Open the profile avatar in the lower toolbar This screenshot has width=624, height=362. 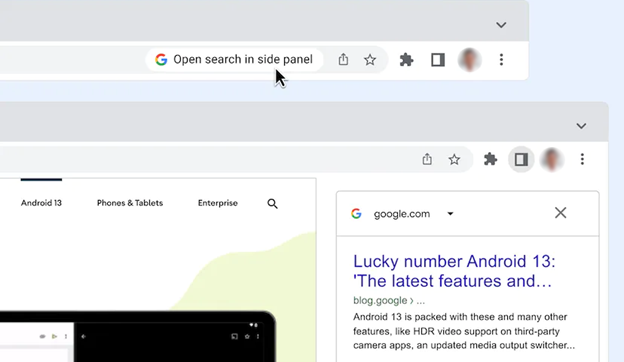click(x=552, y=160)
